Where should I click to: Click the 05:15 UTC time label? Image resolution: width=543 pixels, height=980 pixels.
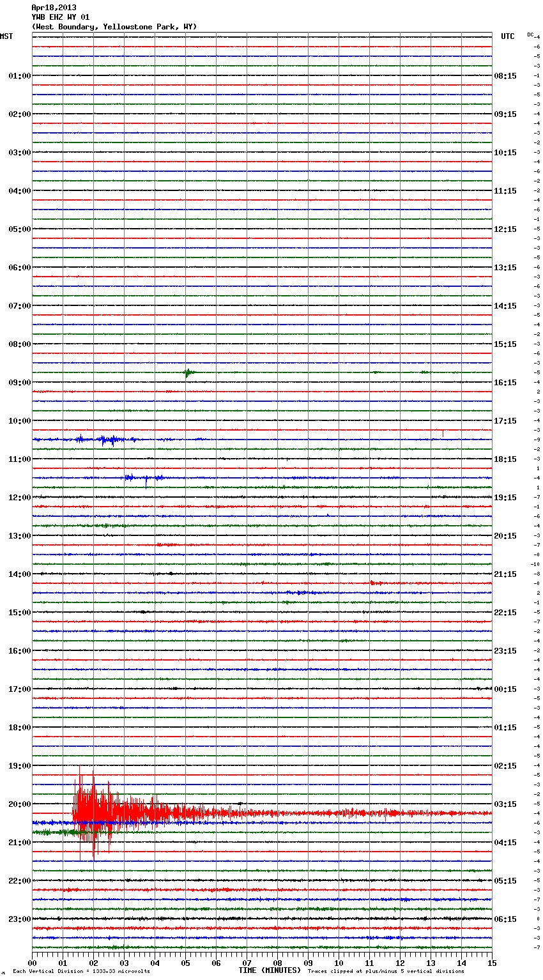[x=505, y=881]
